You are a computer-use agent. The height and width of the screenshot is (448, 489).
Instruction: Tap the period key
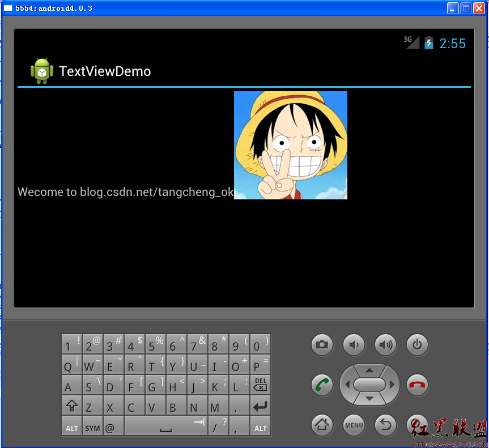pos(239,406)
